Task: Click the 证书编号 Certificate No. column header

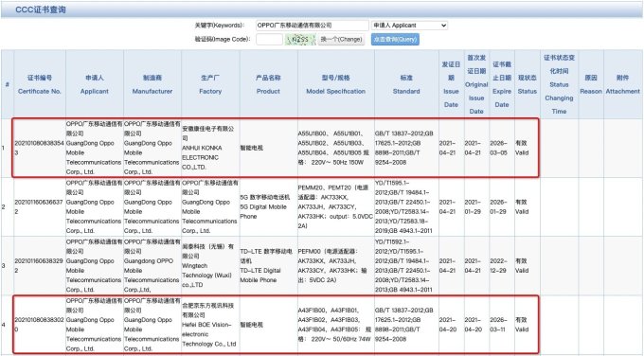Action: click(x=40, y=84)
